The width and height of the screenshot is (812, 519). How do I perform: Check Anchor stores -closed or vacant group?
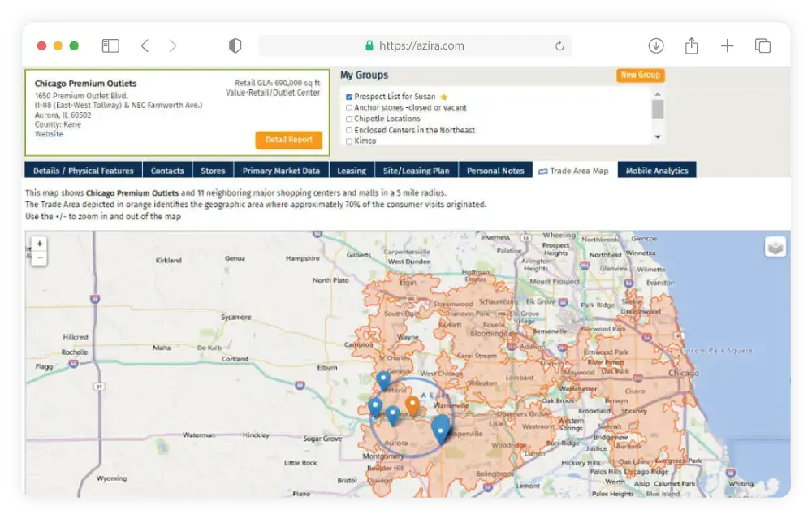coord(349,108)
